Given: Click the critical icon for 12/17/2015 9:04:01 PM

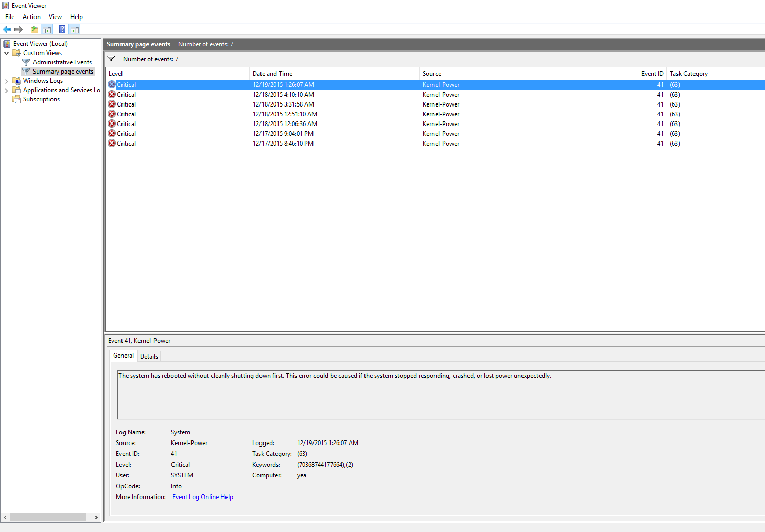Looking at the screenshot, I should pos(112,133).
